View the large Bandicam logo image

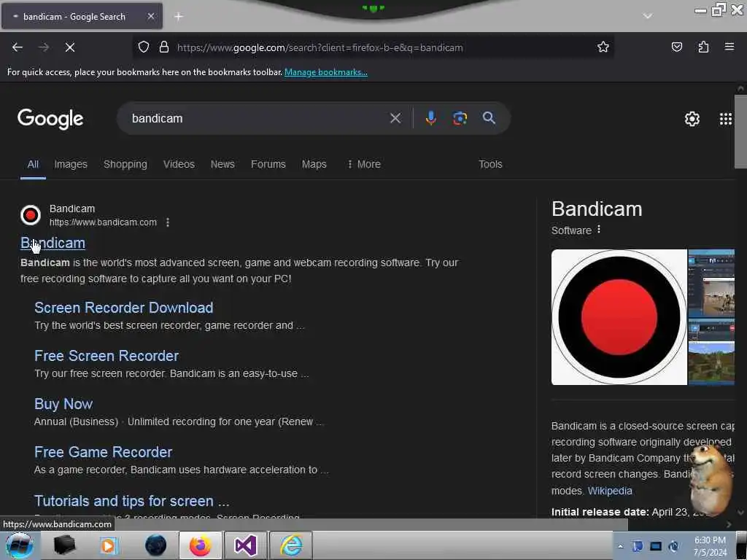point(619,317)
